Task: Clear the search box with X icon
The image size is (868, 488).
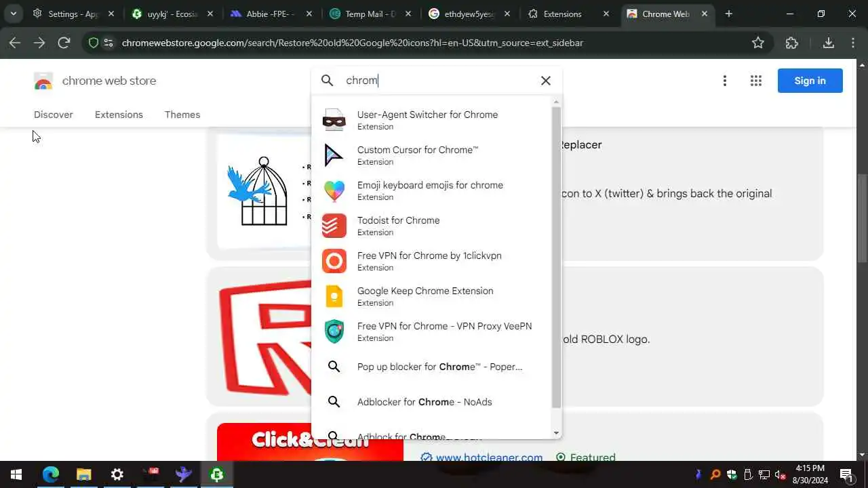Action: coord(545,81)
